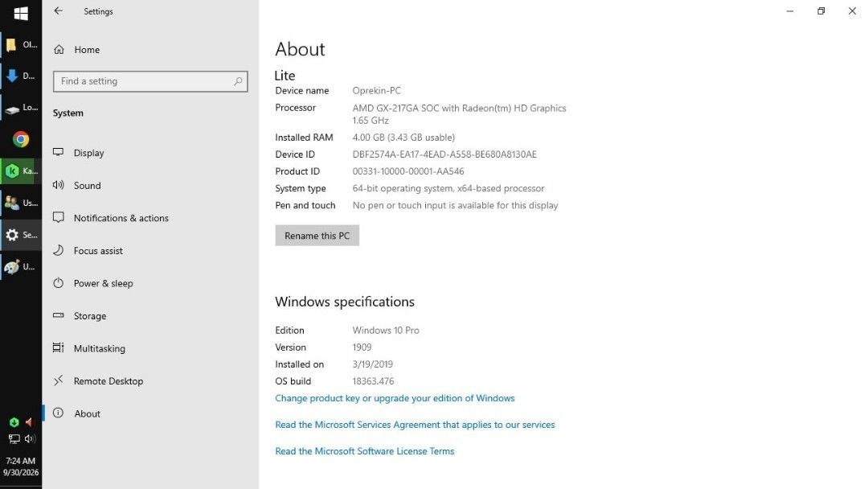Click edition value Windows 10 Pro
The image size is (868, 489).
click(x=386, y=331)
